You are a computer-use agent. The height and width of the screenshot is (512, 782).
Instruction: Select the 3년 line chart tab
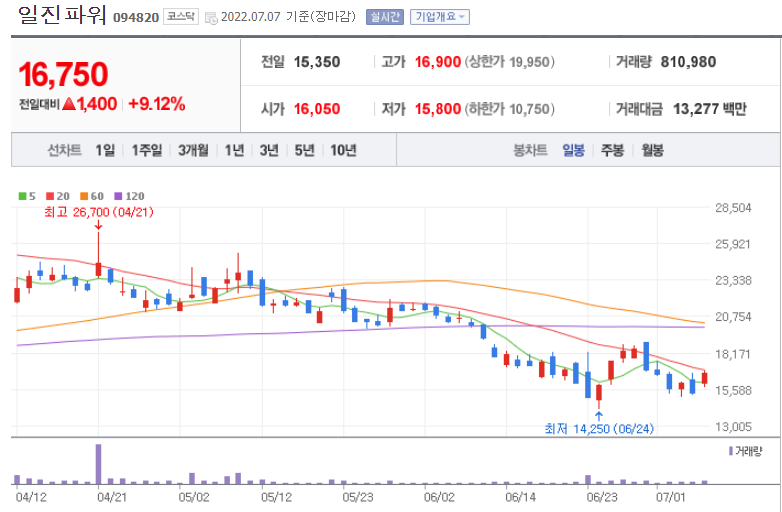[x=269, y=150]
